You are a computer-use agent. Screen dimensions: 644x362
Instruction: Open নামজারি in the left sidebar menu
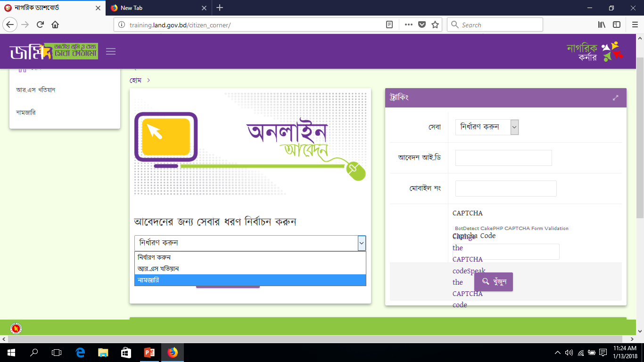(26, 113)
